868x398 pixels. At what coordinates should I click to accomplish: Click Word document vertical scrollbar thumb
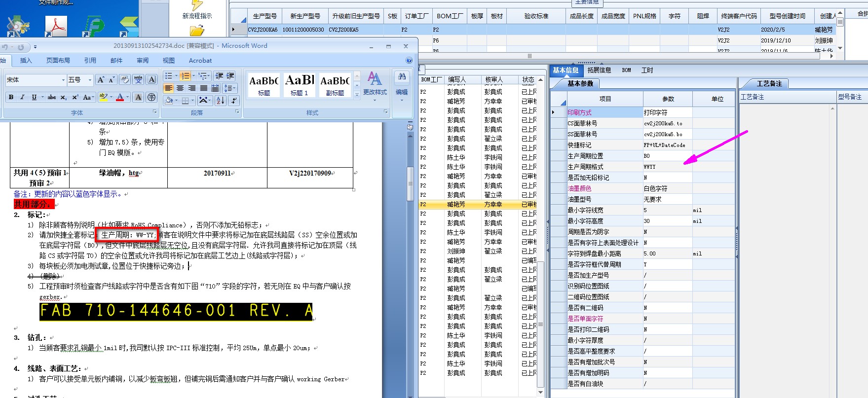[x=410, y=183]
